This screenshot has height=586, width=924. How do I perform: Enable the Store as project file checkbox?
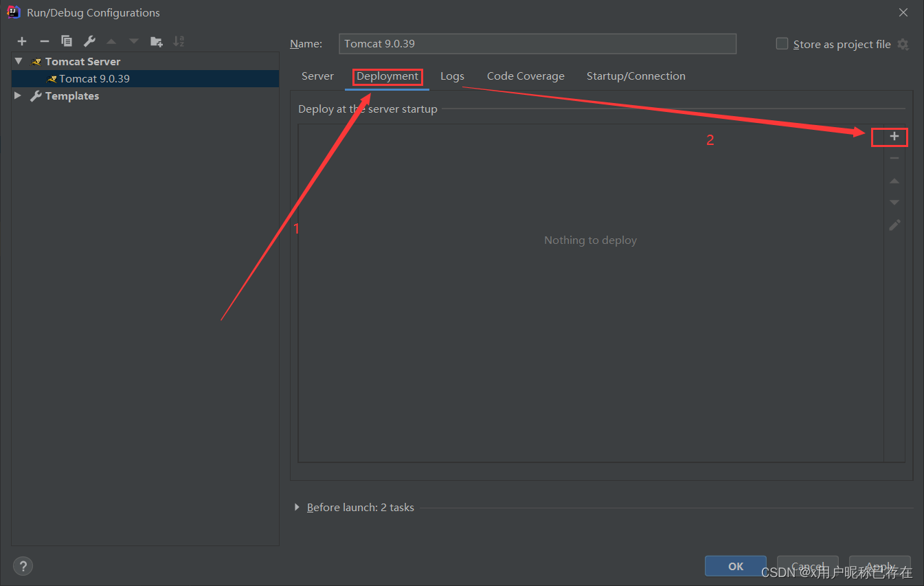pos(782,44)
